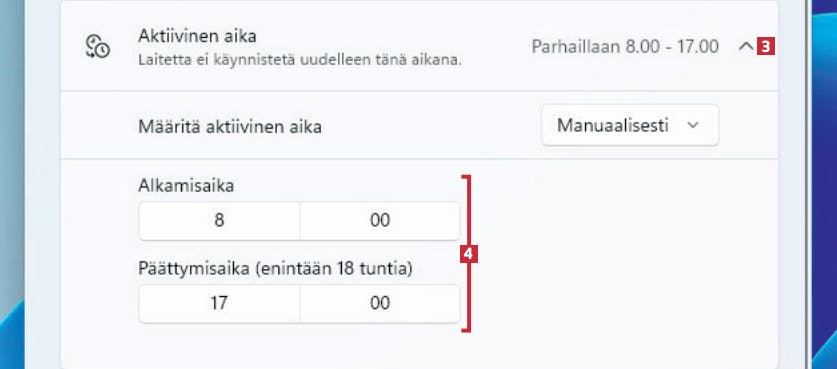This screenshot has height=369, width=837.
Task: Click the Aktiivinen aika heading text
Action: 198,36
